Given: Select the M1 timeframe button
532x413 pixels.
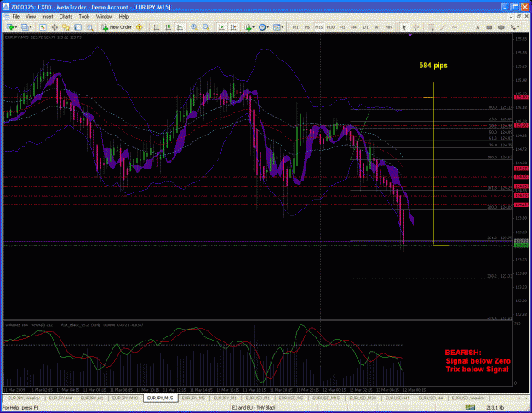Looking at the screenshot, I should point(295,27).
